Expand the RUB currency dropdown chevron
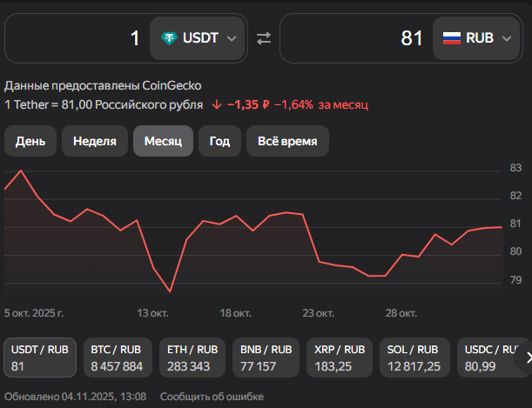This screenshot has height=408, width=532. tap(507, 38)
